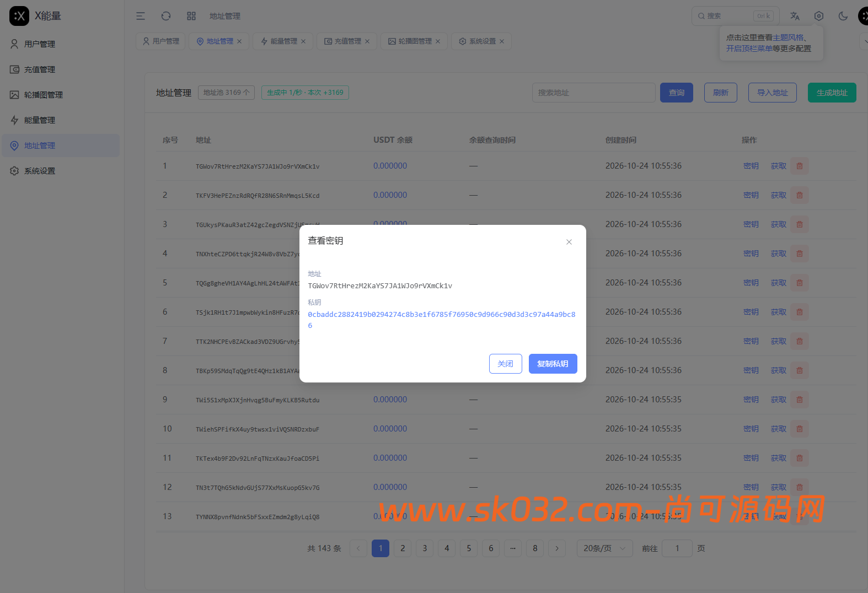Open the 20条/页 page size dropdown
Screen dimensions: 868x593
point(605,548)
